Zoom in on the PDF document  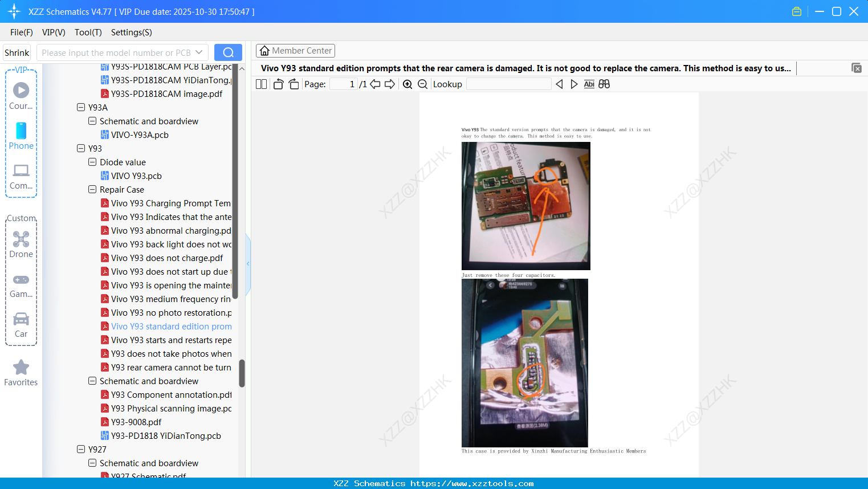407,84
